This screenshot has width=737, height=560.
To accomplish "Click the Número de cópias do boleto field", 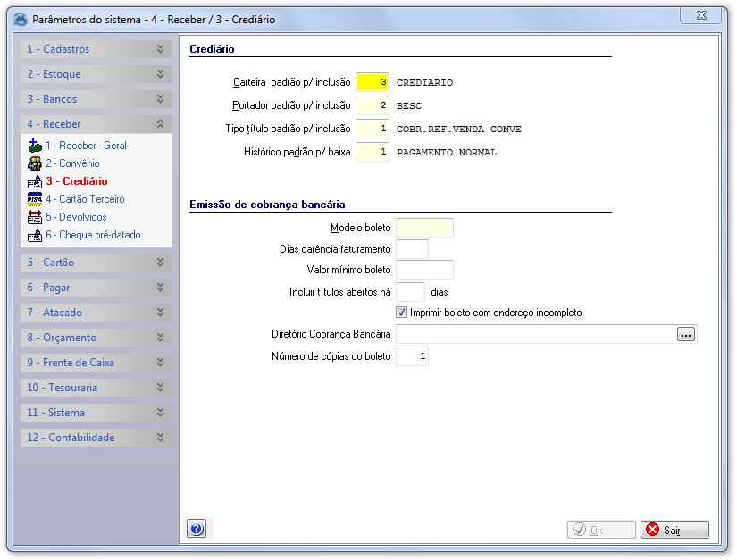I will click(412, 356).
